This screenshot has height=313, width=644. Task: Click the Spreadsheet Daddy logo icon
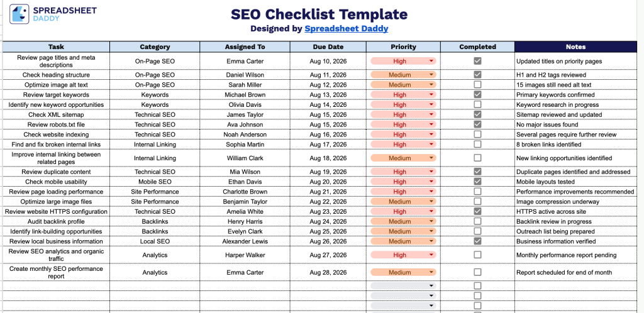click(x=19, y=14)
